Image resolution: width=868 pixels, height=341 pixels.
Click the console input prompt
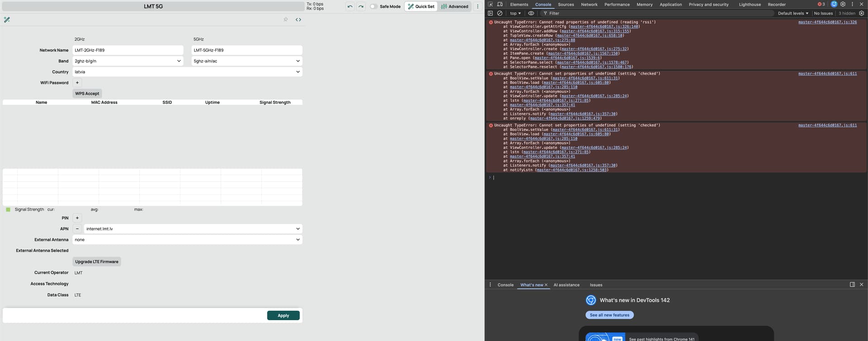point(676,178)
